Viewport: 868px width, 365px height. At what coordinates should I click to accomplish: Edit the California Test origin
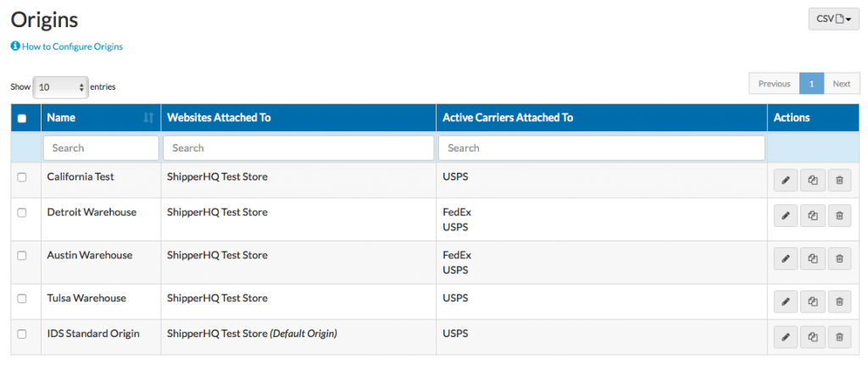(x=785, y=180)
